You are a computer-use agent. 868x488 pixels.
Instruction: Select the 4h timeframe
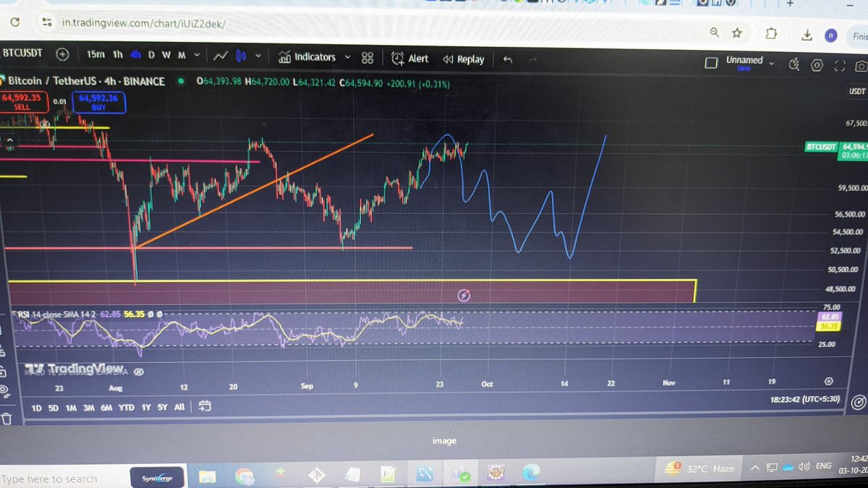point(135,54)
